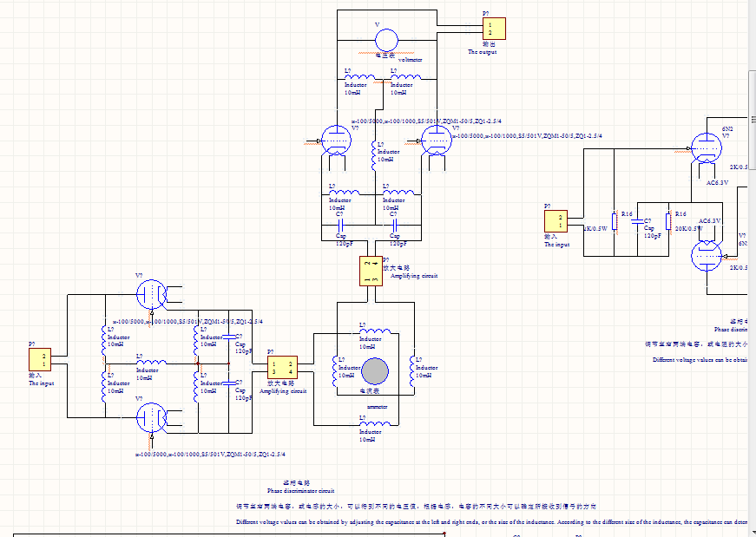
Task: Select the inductor on the right of the ammeter
Action: click(x=412, y=371)
